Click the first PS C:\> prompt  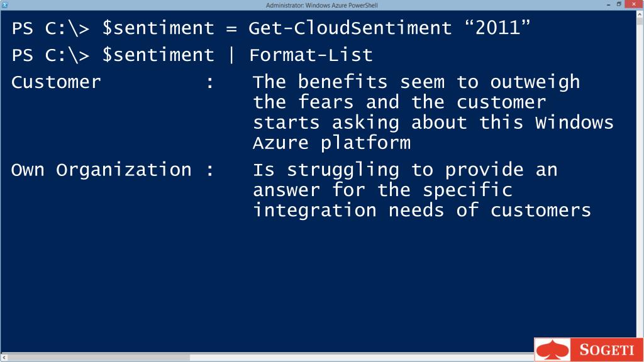(50, 29)
